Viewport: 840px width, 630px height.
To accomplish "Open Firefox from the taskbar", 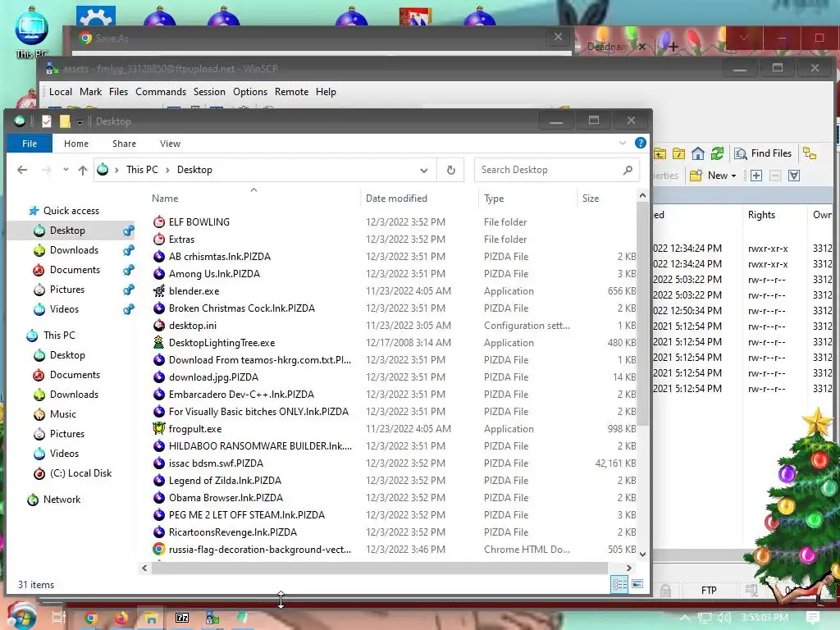I will point(121,619).
